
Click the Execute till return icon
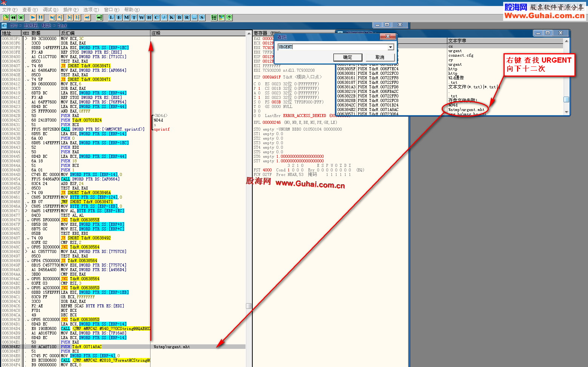pyautogui.click(x=88, y=17)
